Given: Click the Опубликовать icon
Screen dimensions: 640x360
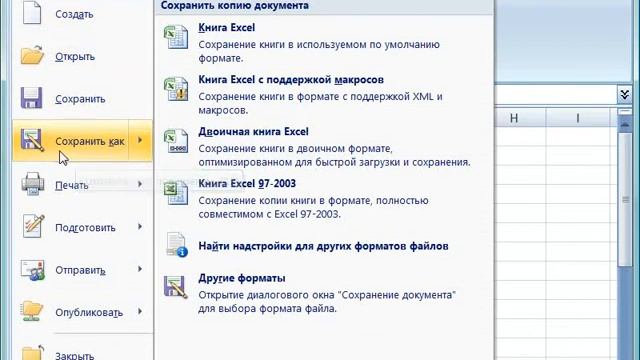Looking at the screenshot, I should click(x=32, y=311).
